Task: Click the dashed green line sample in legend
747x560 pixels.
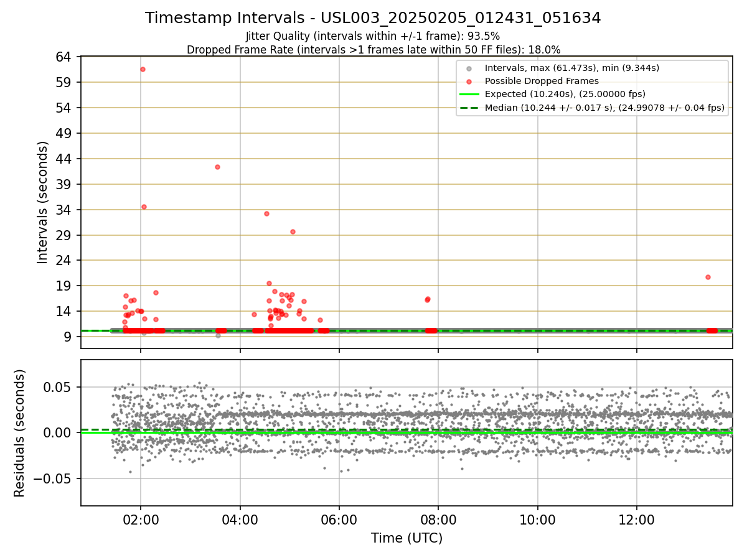Action: point(469,108)
